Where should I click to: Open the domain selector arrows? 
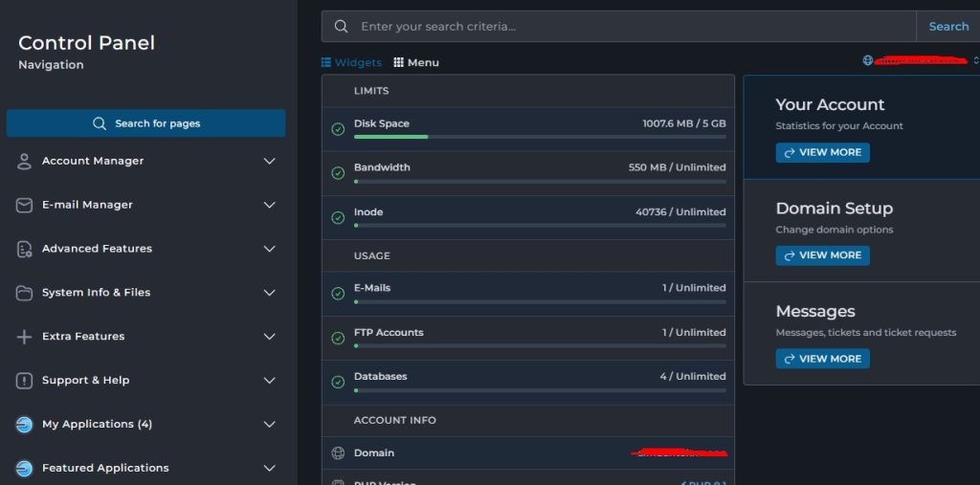(x=975, y=60)
